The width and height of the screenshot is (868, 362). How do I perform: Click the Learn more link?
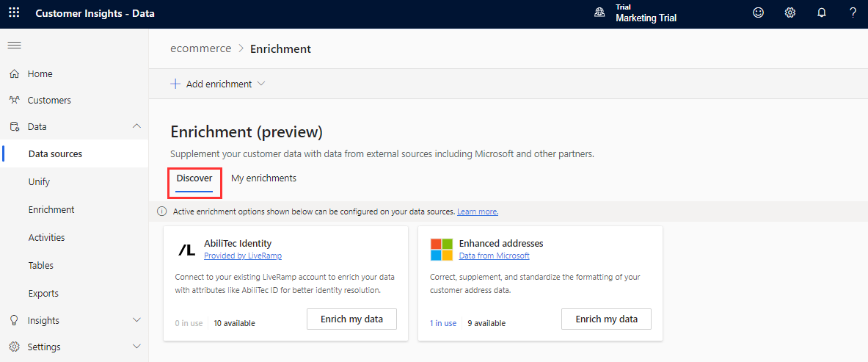click(478, 211)
